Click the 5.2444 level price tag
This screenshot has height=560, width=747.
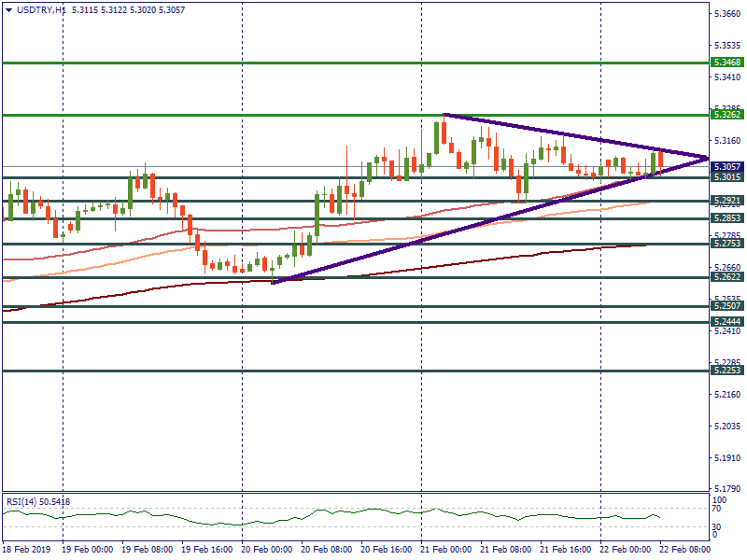tap(727, 322)
